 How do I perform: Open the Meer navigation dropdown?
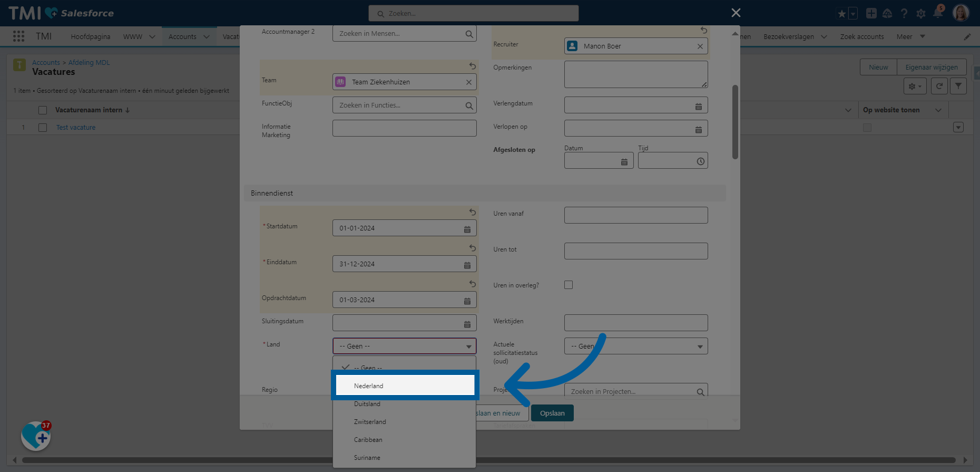pyautogui.click(x=911, y=36)
